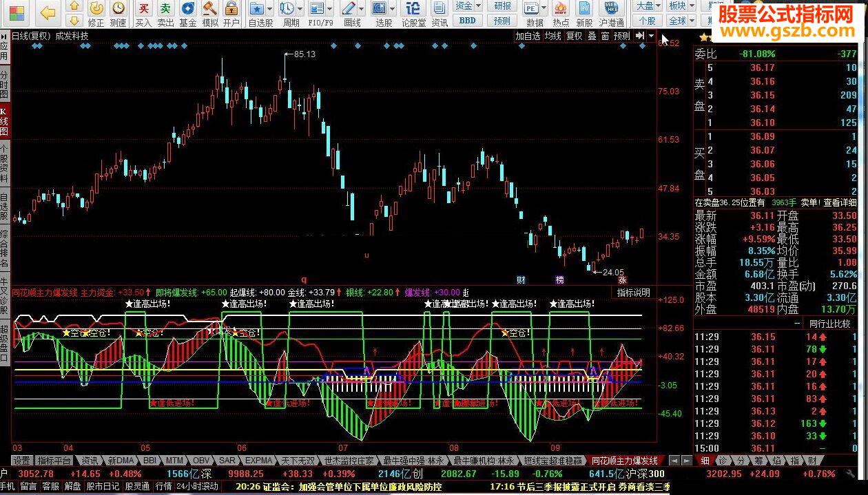The height and width of the screenshot is (495, 868).
Task: Click the 买入 buy icon
Action: (143, 14)
